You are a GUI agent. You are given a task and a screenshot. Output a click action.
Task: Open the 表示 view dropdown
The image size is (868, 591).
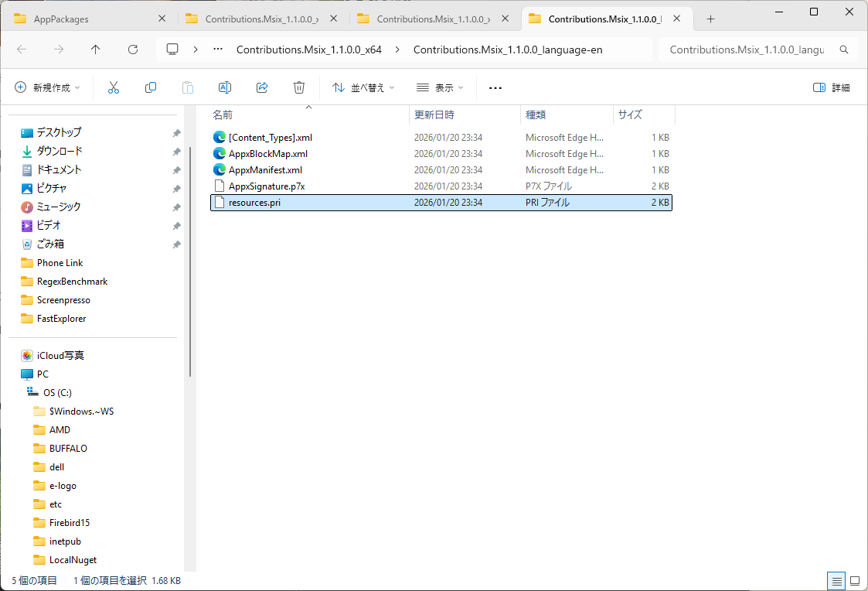tap(440, 87)
